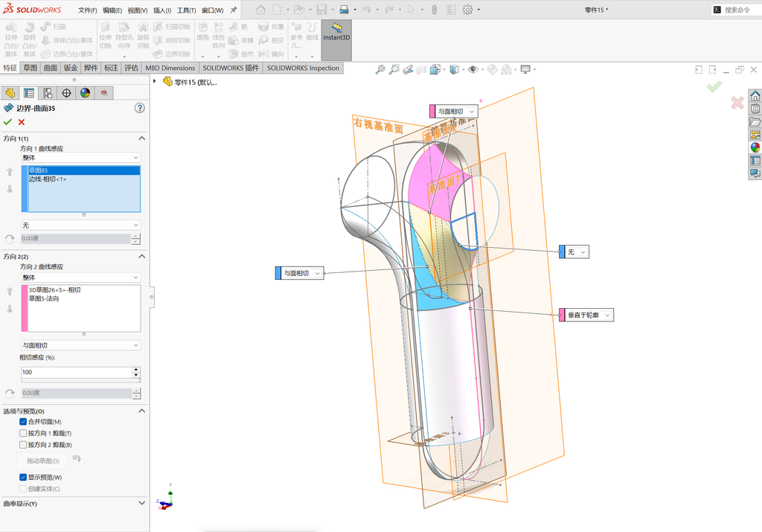The height and width of the screenshot is (532, 762).
Task: Open view settings monitor icon
Action: (x=525, y=69)
